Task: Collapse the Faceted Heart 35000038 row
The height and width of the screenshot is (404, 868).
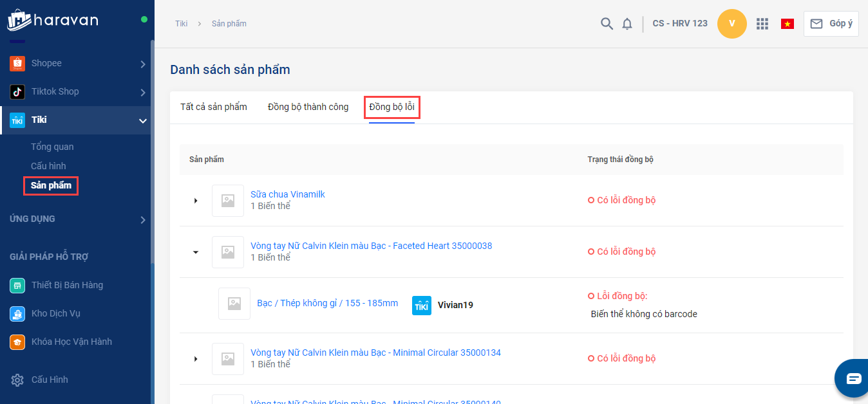Action: (x=196, y=252)
